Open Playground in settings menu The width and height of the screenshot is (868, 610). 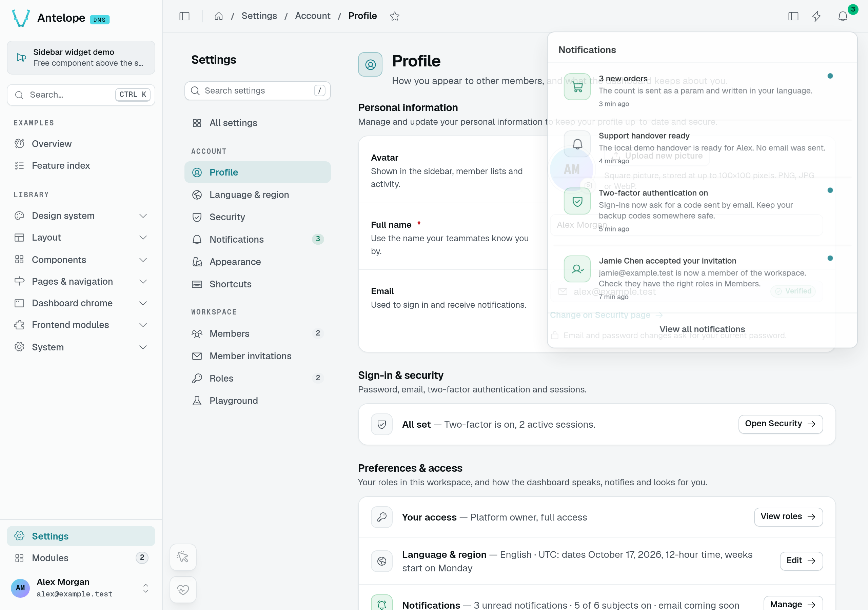point(257,401)
